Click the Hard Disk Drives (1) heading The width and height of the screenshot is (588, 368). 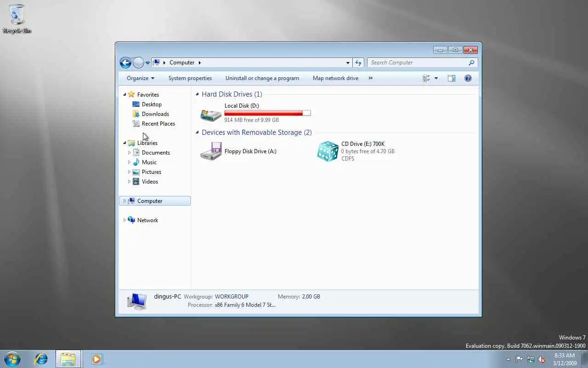232,94
